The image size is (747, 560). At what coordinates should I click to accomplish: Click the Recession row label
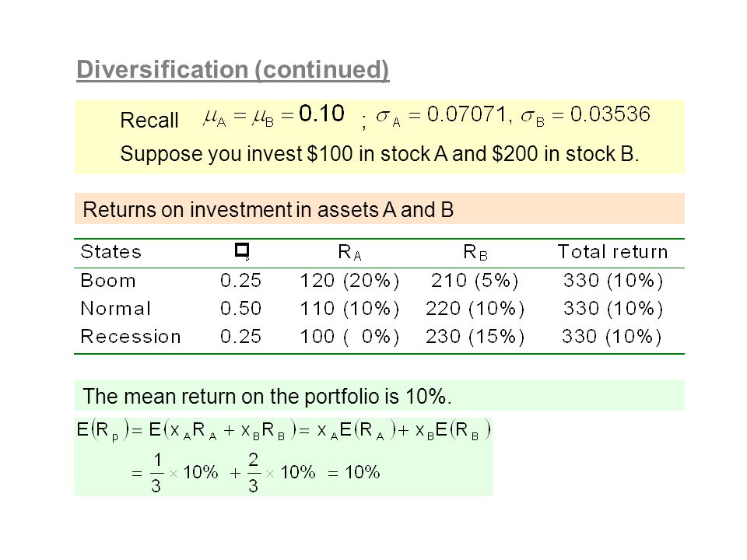(x=131, y=337)
